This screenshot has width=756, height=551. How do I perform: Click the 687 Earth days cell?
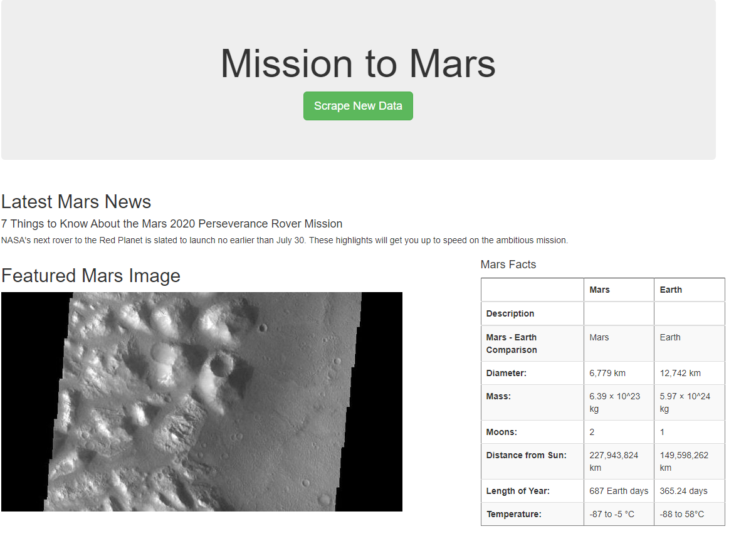619,491
